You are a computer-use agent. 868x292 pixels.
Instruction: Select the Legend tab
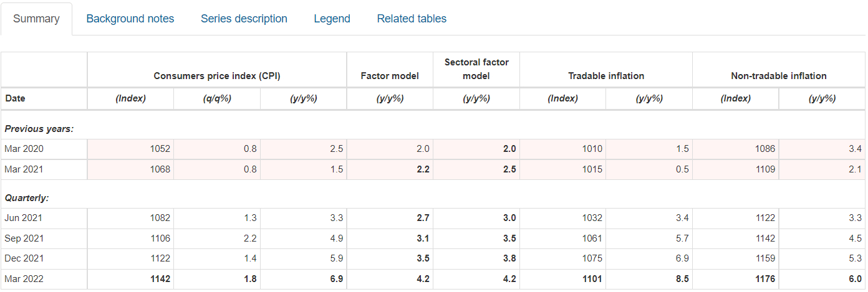coord(332,19)
